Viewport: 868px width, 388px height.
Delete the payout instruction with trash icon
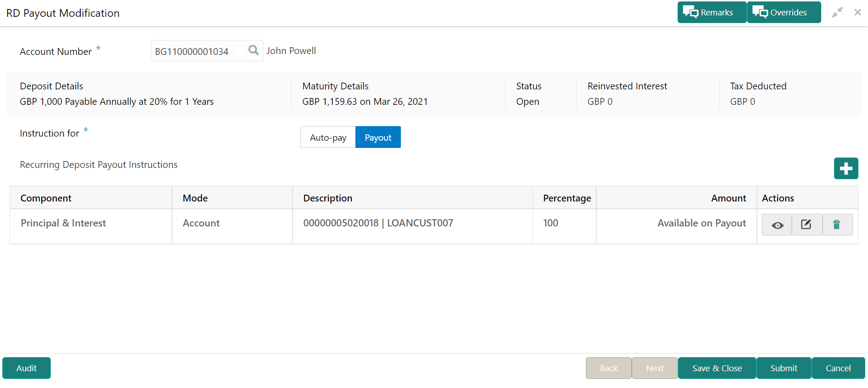837,225
